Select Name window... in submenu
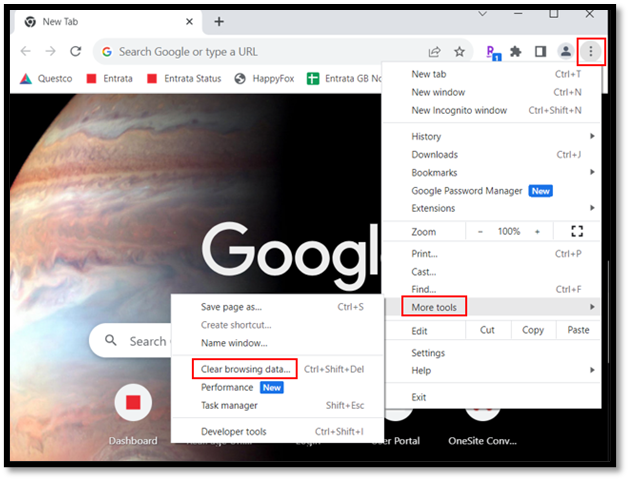The width and height of the screenshot is (629, 480). (277, 343)
